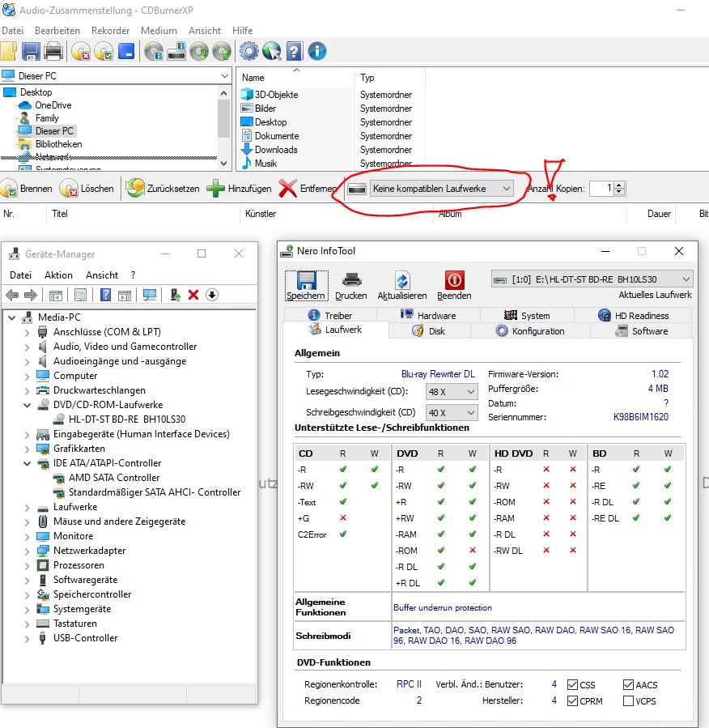The height and width of the screenshot is (728, 709).
Task: Click the blue help icon in Geräte-Manager toolbar
Action: pos(106,295)
